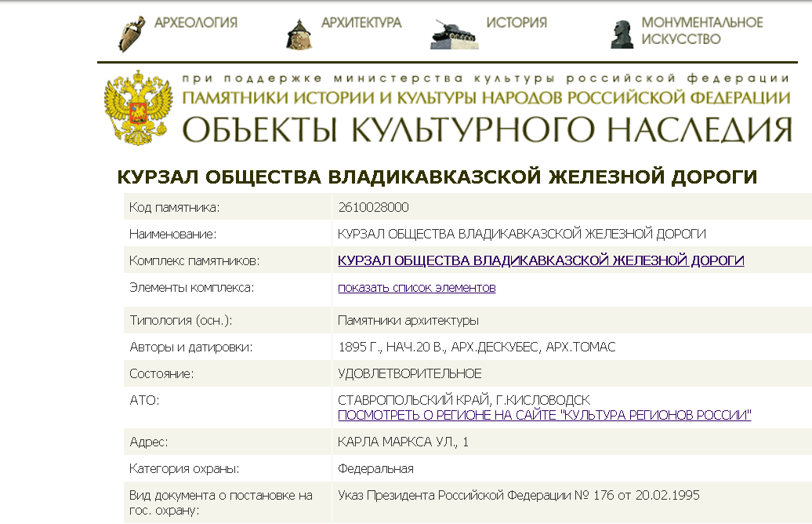
Task: Click the СТАВРОПОЛЬСКИЙ КРАЙ, Г.КИСЛОВОДСК text
Action: pyautogui.click(x=463, y=400)
